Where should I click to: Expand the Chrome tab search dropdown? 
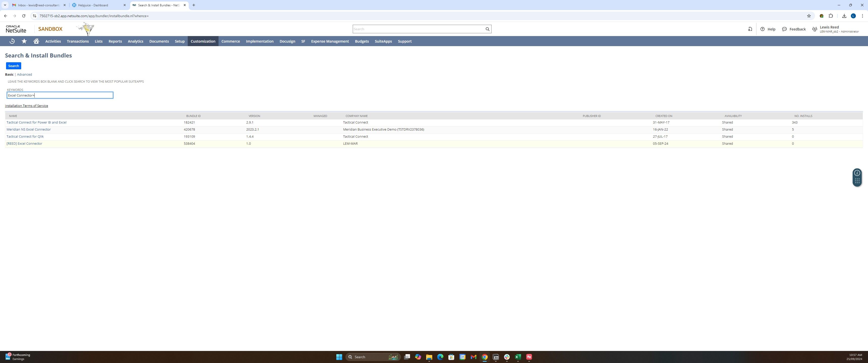tap(5, 5)
